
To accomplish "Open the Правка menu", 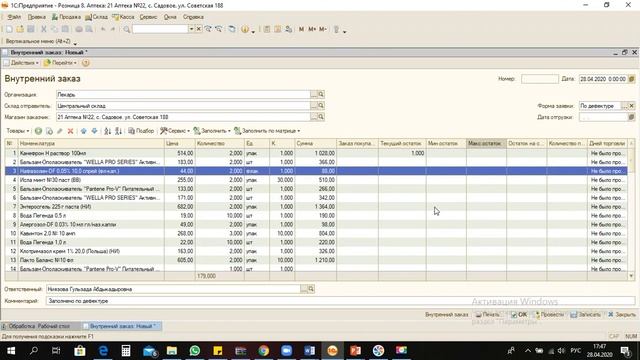I will [36, 17].
